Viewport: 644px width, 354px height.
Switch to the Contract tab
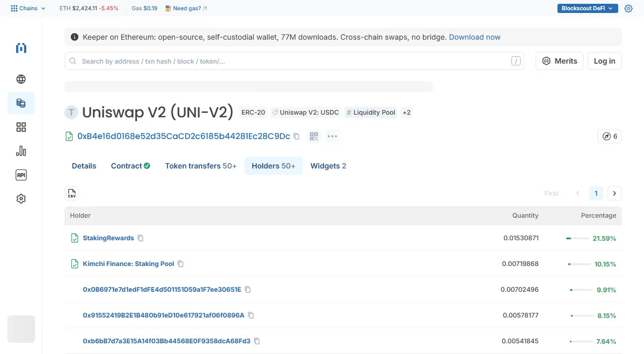coord(130,166)
